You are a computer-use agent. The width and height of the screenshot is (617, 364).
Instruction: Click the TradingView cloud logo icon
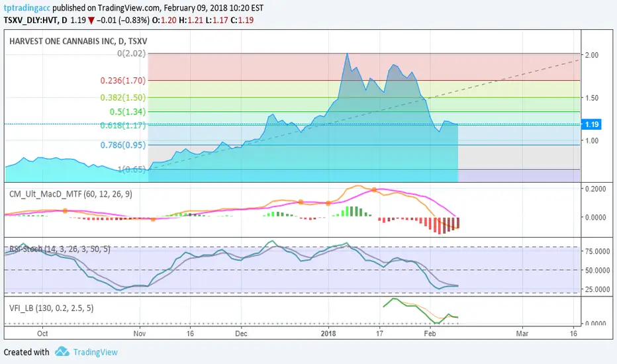[62, 351]
